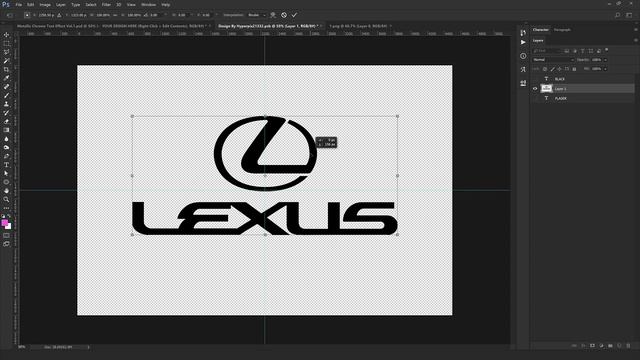Select the Layers panel tab

coord(538,40)
